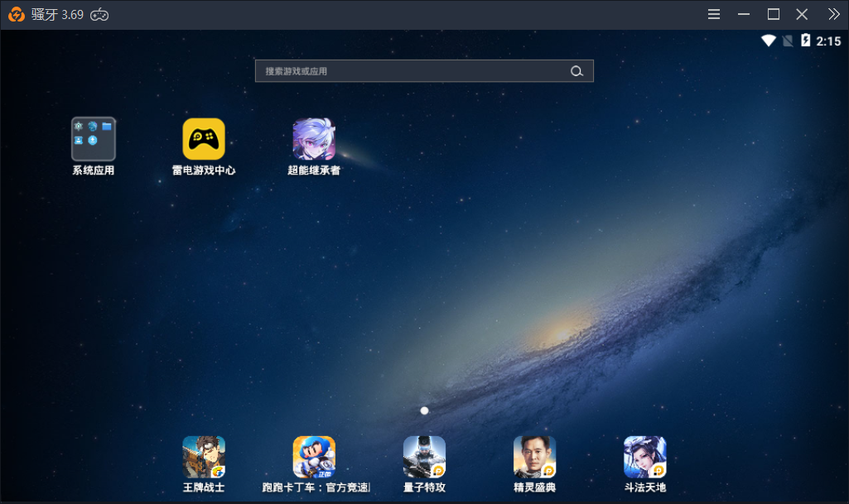Click the 搜索游戏或应用 search field
The image size is (849, 504).
coord(414,71)
